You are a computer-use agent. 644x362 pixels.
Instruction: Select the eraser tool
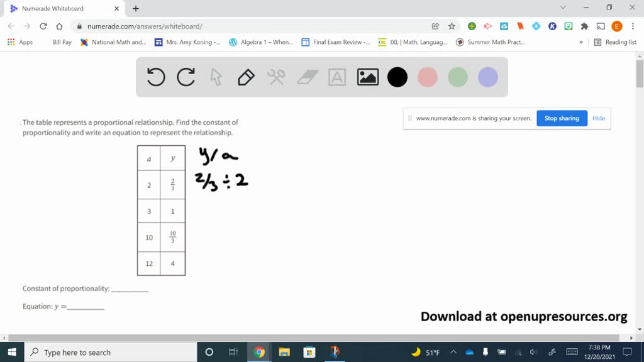point(307,77)
